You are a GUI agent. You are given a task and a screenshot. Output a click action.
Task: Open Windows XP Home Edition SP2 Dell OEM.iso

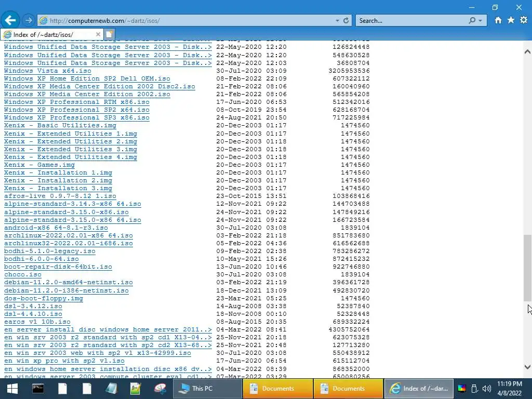click(87, 79)
